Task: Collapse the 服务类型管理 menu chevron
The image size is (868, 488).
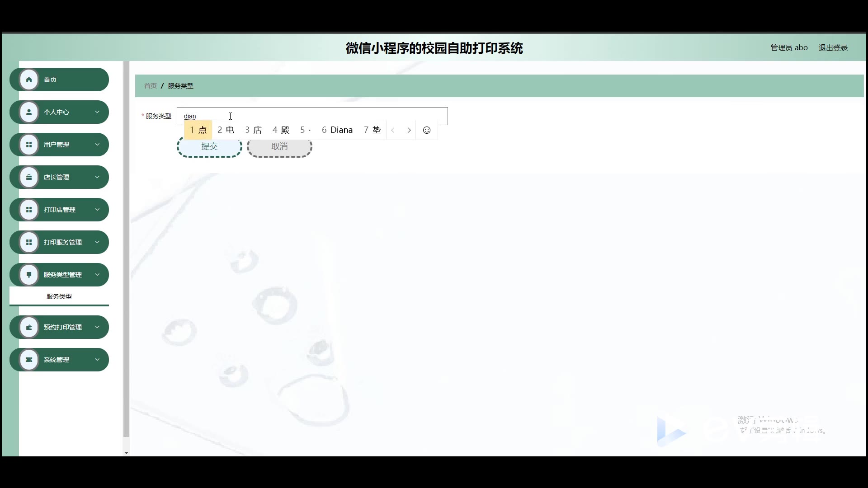Action: click(x=97, y=275)
